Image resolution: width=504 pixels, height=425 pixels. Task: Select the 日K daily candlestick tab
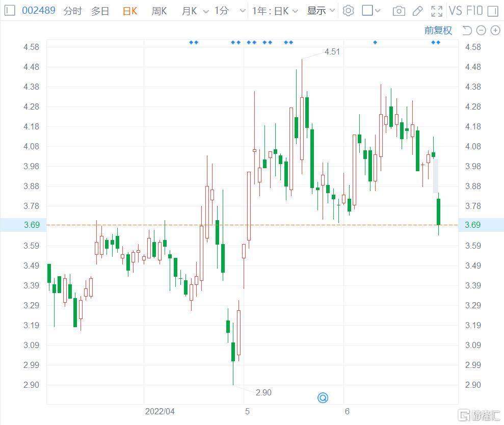tap(130, 11)
